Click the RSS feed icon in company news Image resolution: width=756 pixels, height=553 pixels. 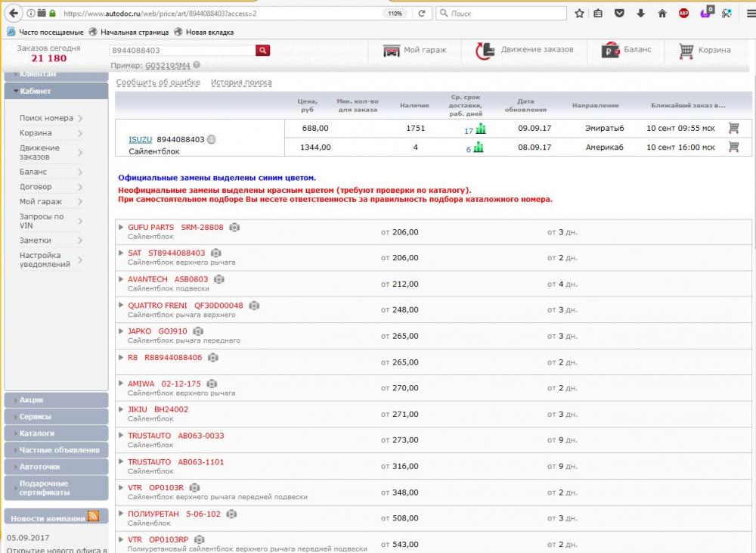point(93,517)
